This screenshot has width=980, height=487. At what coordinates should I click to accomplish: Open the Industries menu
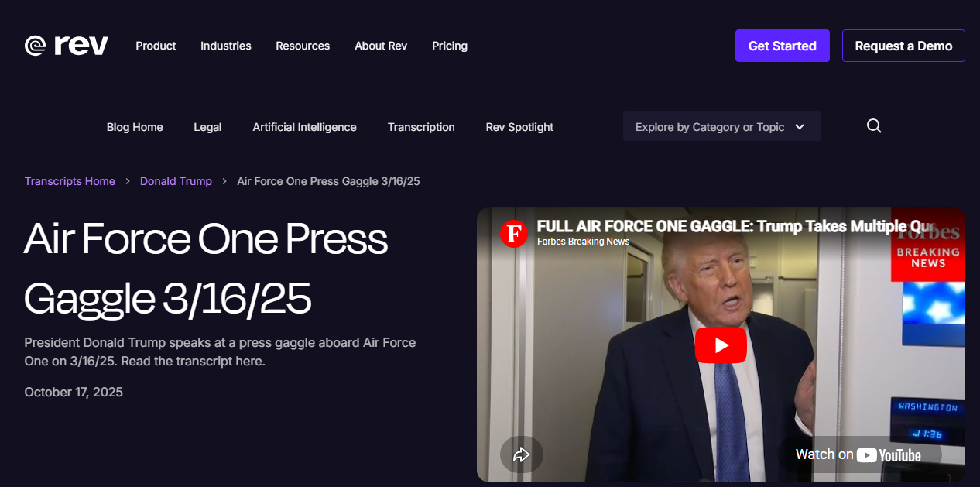(x=225, y=46)
